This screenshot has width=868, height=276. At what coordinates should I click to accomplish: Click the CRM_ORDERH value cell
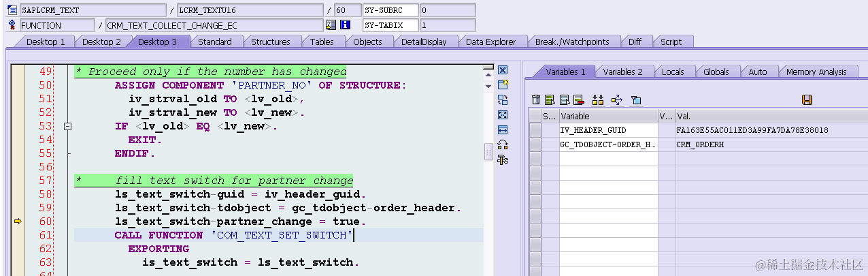[x=771, y=144]
